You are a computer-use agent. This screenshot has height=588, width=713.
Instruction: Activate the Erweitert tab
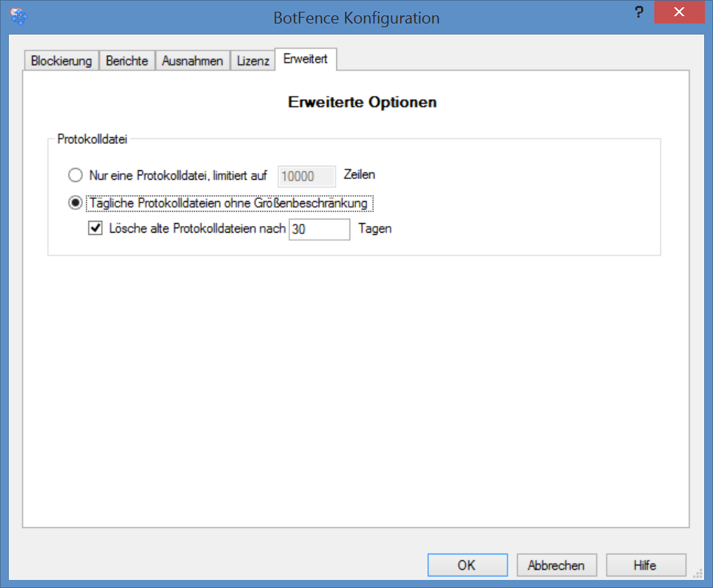click(305, 59)
